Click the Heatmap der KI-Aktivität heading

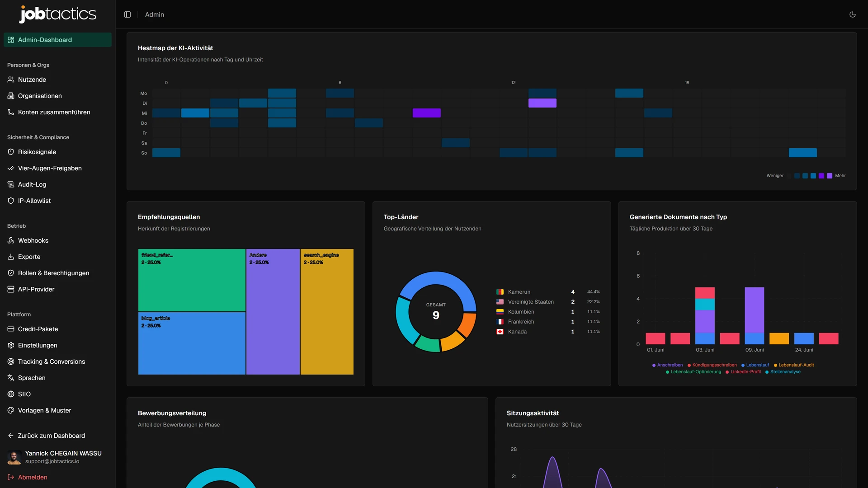175,48
